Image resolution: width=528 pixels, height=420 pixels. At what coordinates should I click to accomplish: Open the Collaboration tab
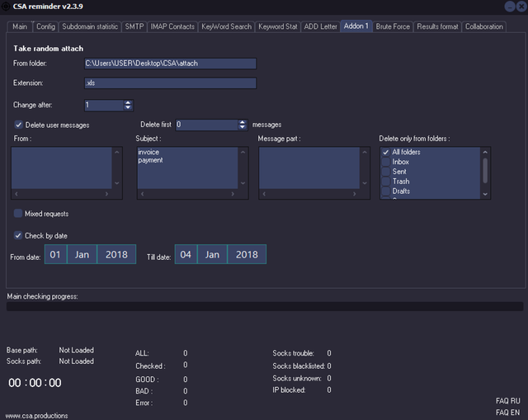pos(484,26)
